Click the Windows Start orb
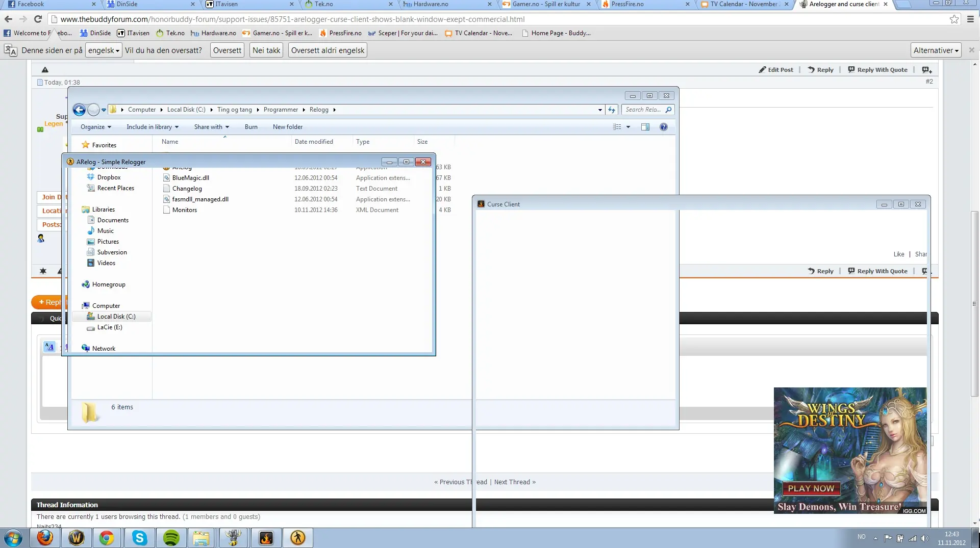 [x=13, y=538]
